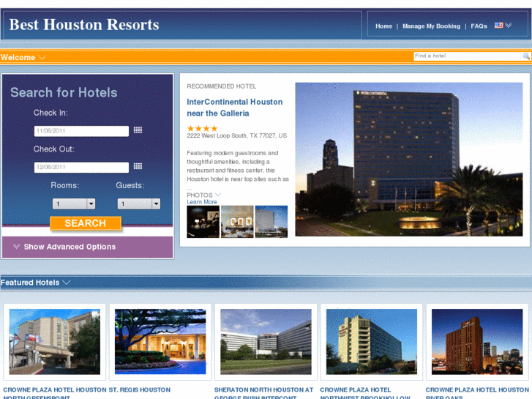Click the Search for Hotels heading
532x399 pixels.
pyautogui.click(x=64, y=92)
